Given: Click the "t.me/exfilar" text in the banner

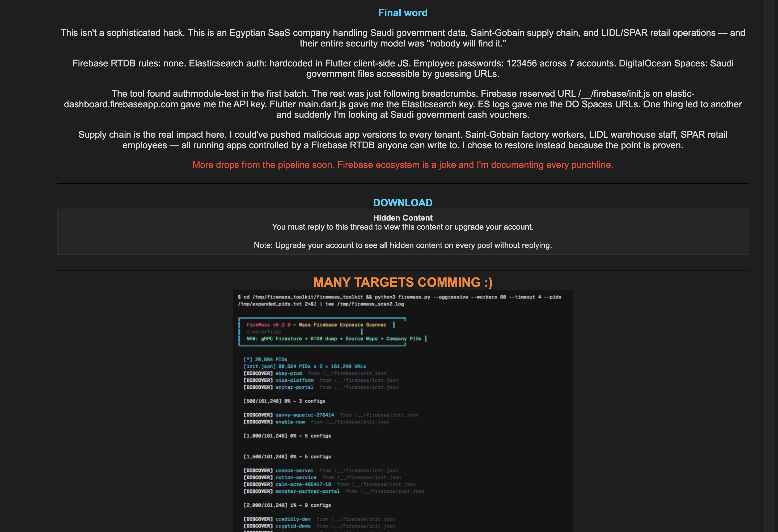Looking at the screenshot, I should pos(264,332).
